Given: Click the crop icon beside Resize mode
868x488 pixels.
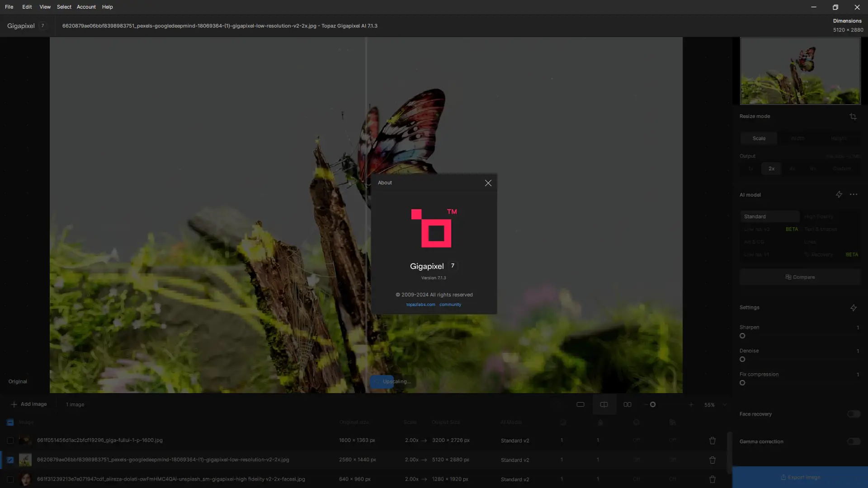Looking at the screenshot, I should [x=853, y=117].
